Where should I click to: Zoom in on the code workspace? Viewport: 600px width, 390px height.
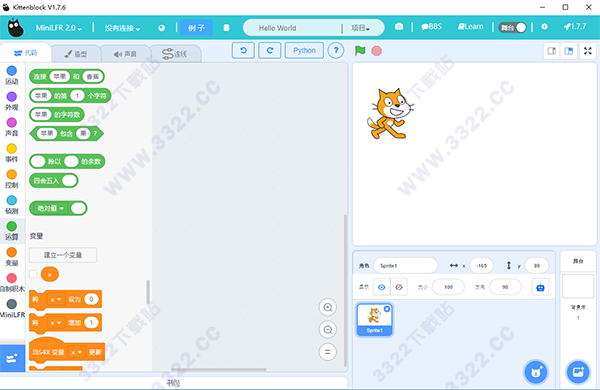[328, 307]
